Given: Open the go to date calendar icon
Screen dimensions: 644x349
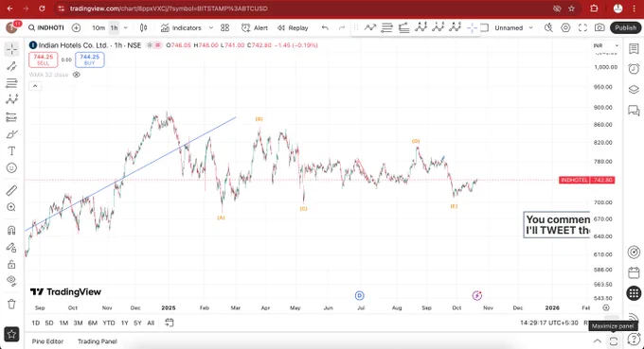Looking at the screenshot, I should [x=170, y=323].
